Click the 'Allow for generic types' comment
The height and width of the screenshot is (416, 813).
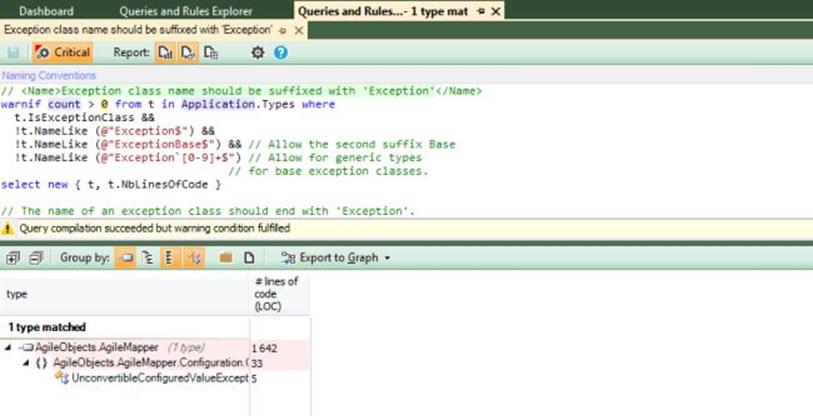click(335, 158)
